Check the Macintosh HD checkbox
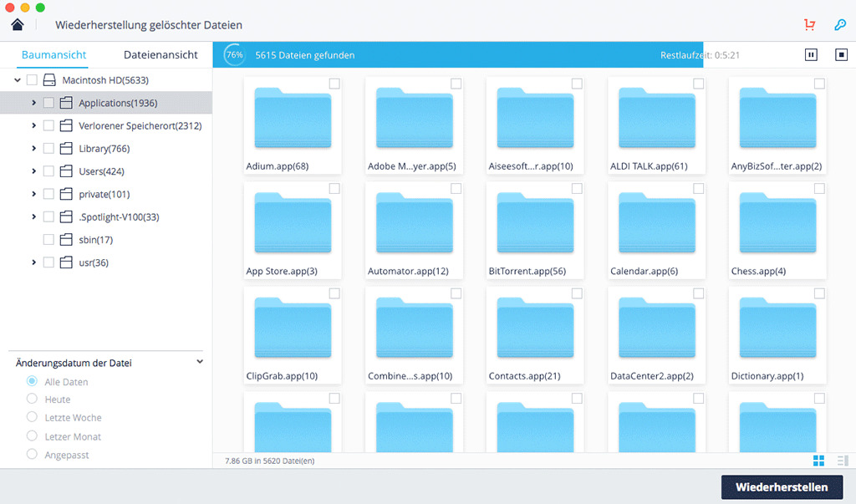Viewport: 856px width, 504px height. 33,80
